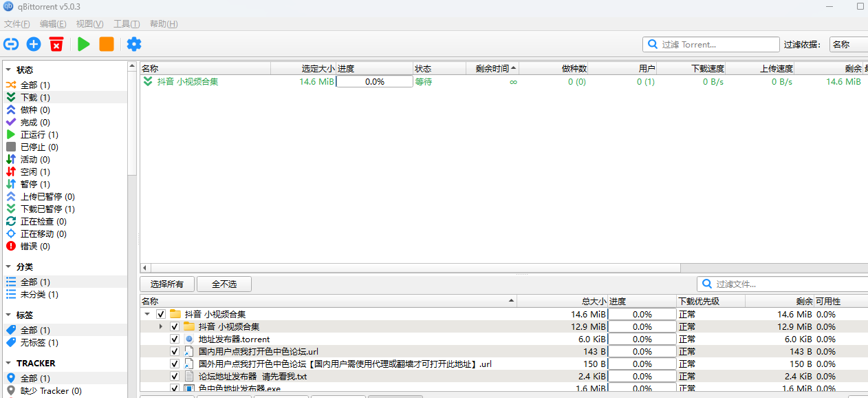868x398 pixels.
Task: Click the torrent's 0.0% progress bar
Action: 375,81
